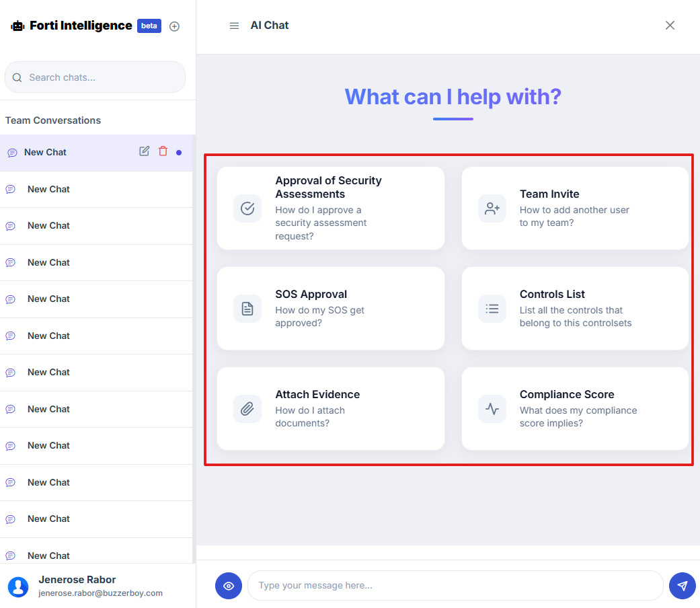Select the Attach Evidence card

coord(331,409)
